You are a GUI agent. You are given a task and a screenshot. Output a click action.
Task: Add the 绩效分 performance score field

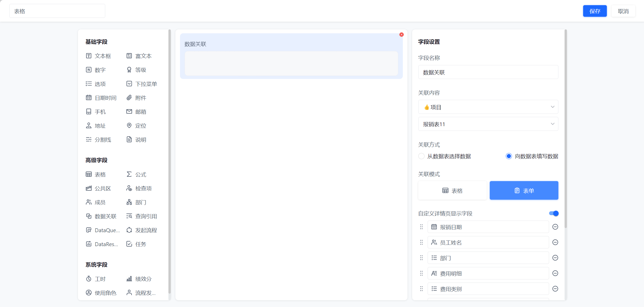tap(139, 279)
